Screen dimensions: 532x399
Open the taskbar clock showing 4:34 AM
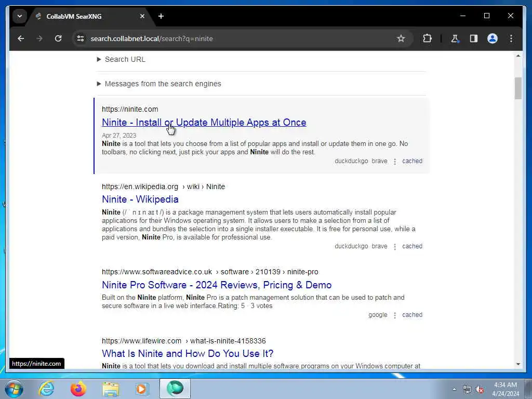tap(506, 389)
